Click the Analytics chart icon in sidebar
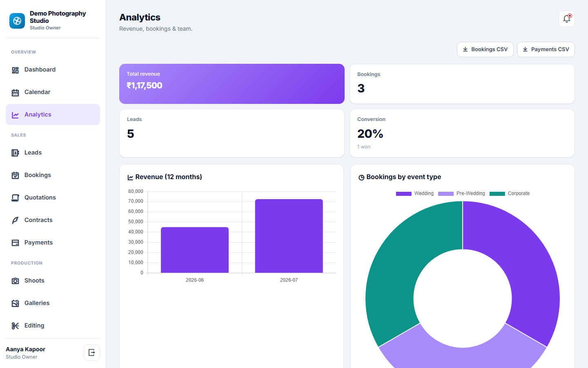Screen dimensions: 588x368 click(15, 115)
